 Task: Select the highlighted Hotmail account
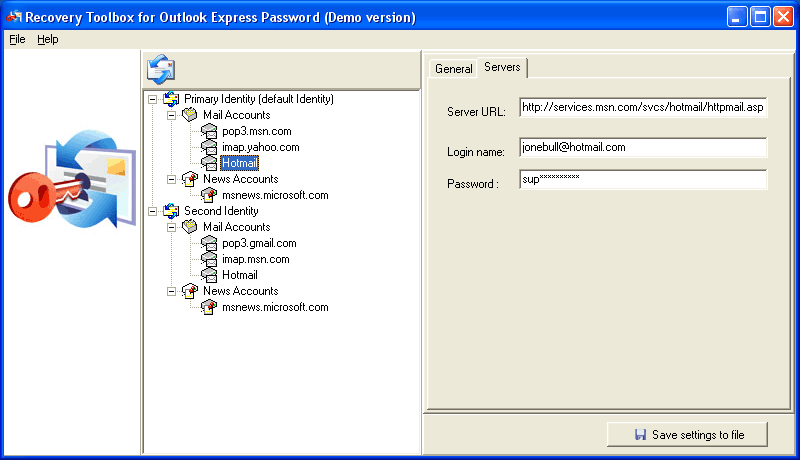pyautogui.click(x=240, y=163)
